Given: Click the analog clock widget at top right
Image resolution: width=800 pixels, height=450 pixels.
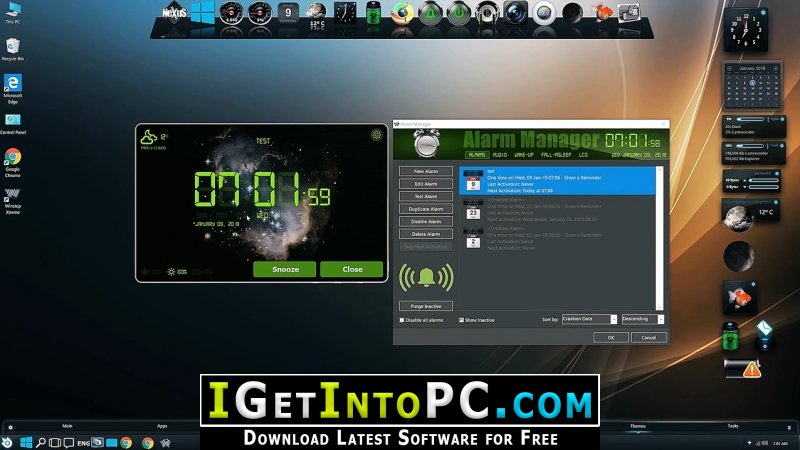Looking at the screenshot, I should 745,30.
